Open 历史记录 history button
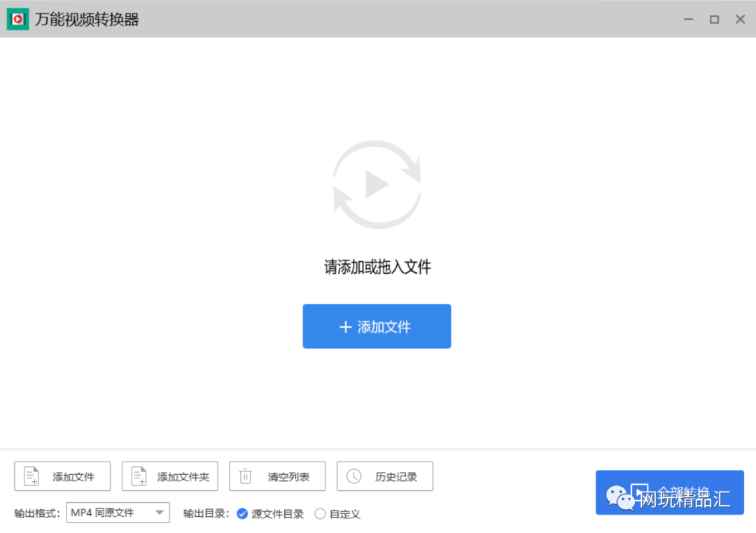 click(385, 476)
